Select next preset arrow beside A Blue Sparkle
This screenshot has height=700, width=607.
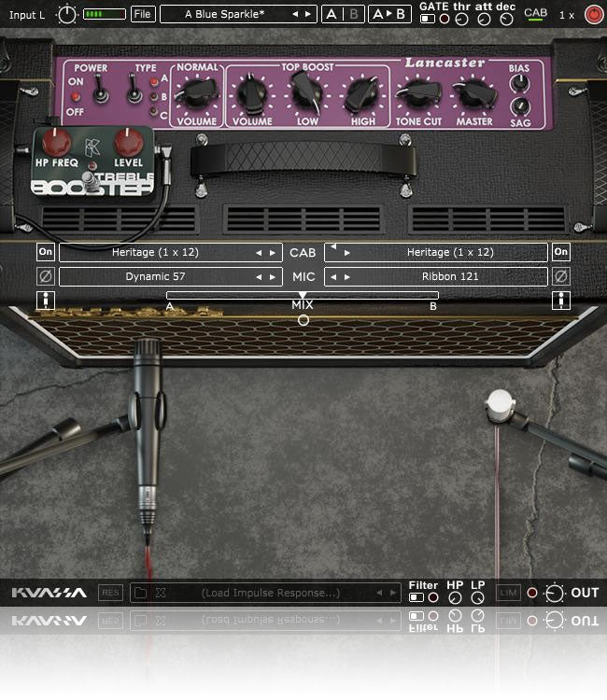tap(308, 14)
